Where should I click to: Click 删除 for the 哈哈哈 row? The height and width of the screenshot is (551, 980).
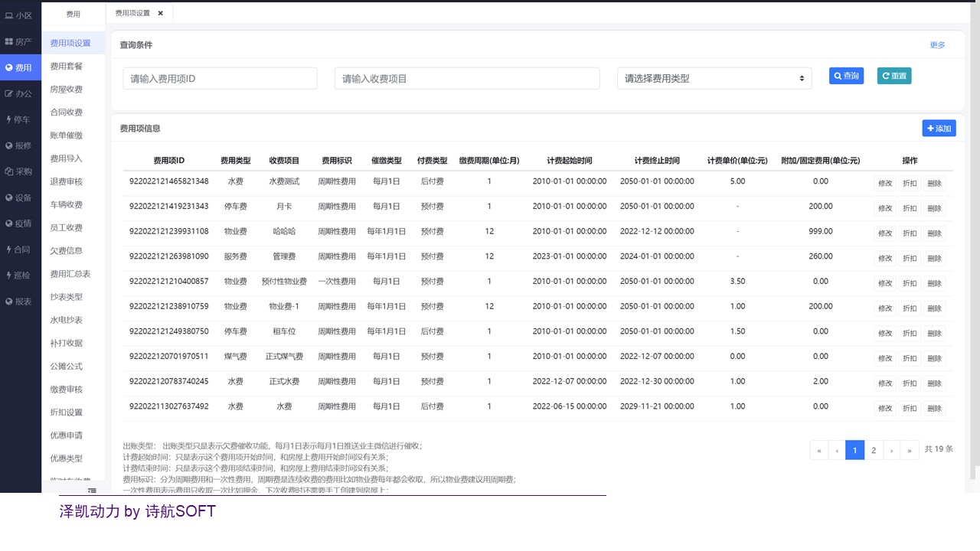(934, 233)
